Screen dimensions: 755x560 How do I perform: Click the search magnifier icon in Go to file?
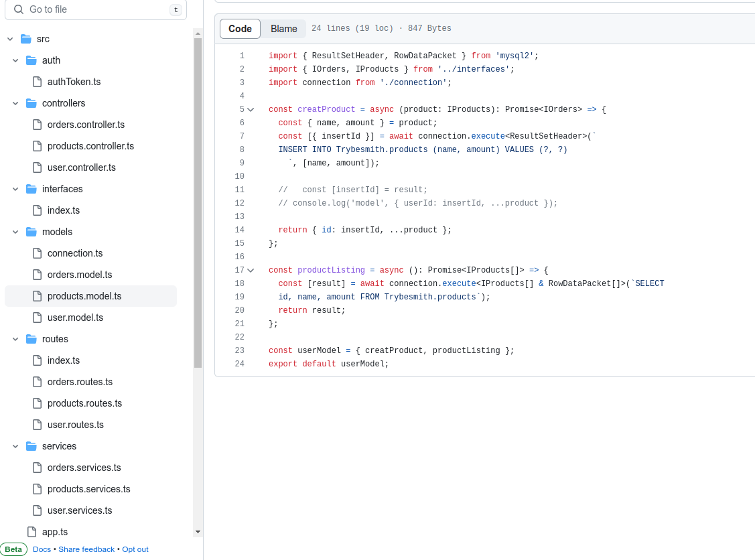pos(19,9)
